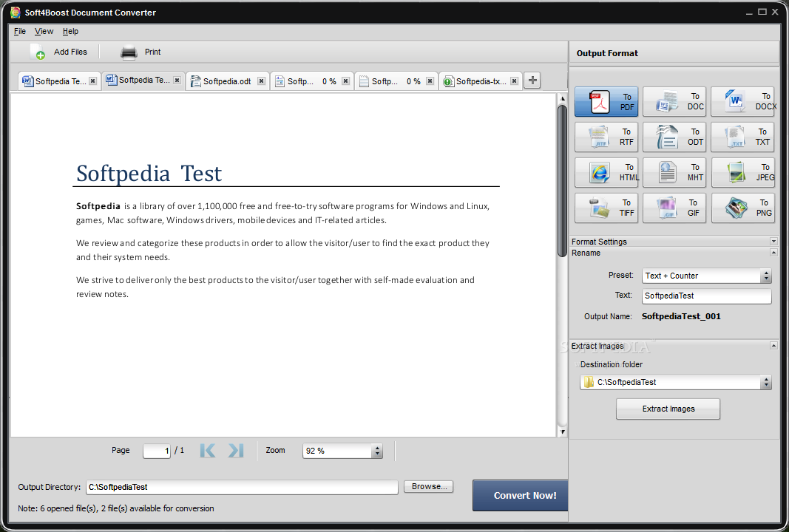Screen dimensions: 789x532
Task: Select To MHT output format
Action: [x=675, y=172]
